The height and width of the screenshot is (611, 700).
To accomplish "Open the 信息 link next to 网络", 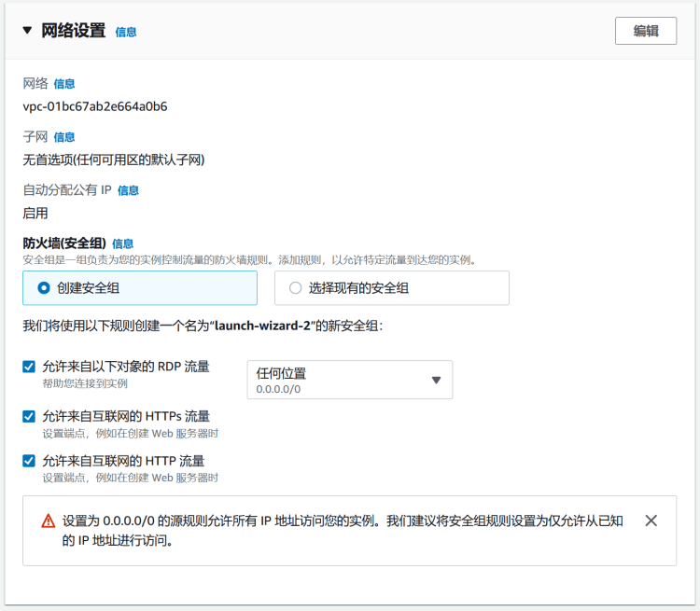I will pyautogui.click(x=64, y=84).
